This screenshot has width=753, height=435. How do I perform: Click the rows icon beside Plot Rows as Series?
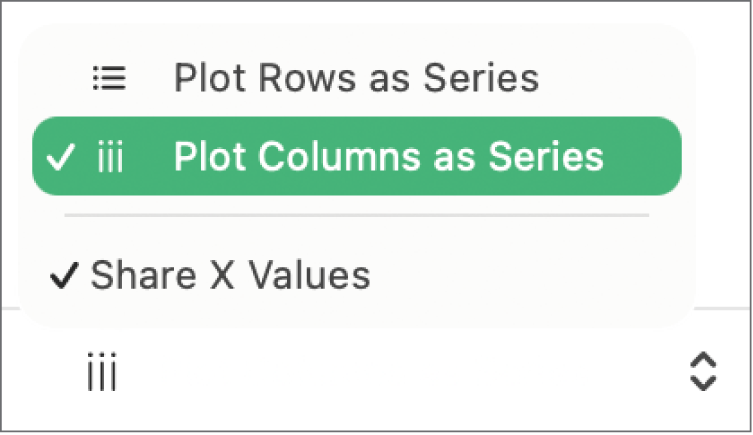[x=108, y=78]
